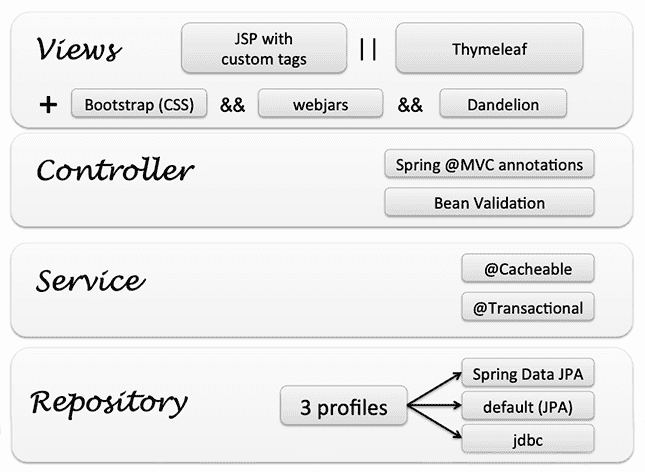645x472 pixels.
Task: Click the @Transactional box
Action: click(528, 307)
